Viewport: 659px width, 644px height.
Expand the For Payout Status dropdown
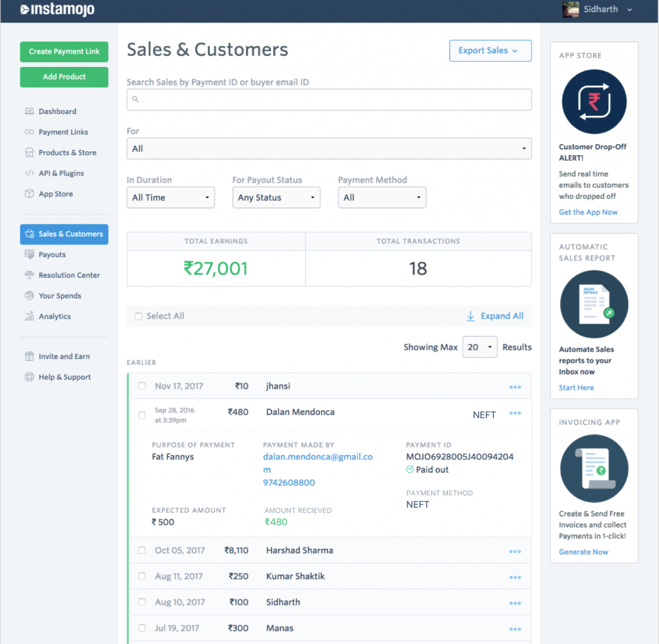pyautogui.click(x=276, y=198)
